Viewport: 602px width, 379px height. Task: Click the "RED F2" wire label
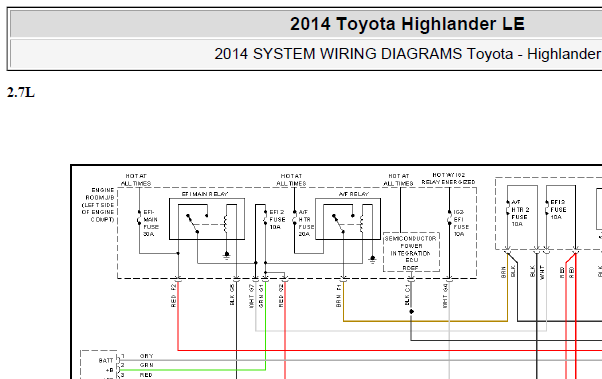click(x=174, y=295)
